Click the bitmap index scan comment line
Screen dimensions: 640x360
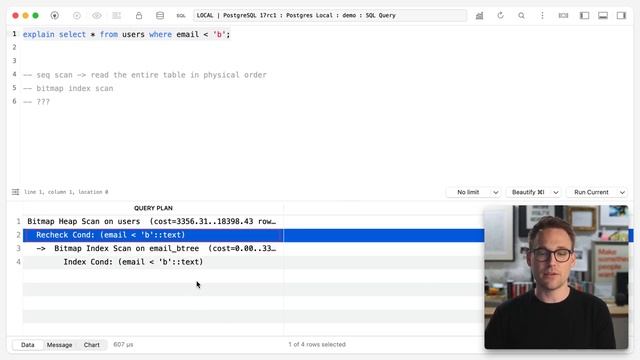pos(68,89)
